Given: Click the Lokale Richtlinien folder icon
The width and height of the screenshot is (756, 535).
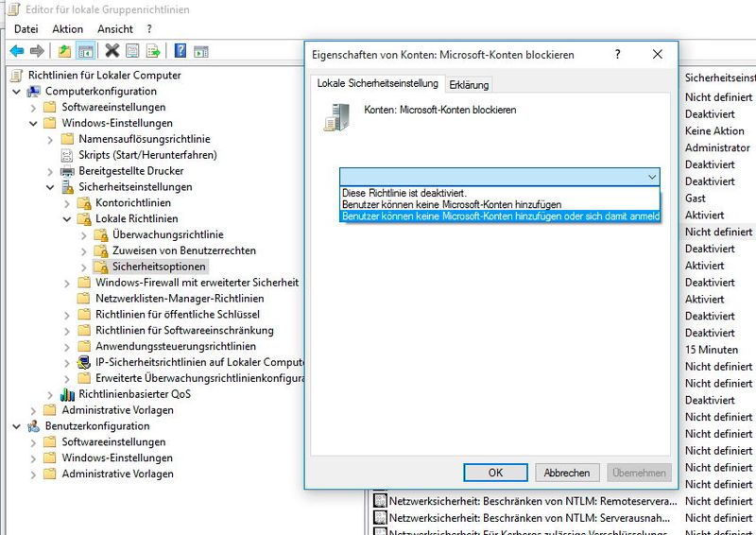Looking at the screenshot, I should [84, 219].
